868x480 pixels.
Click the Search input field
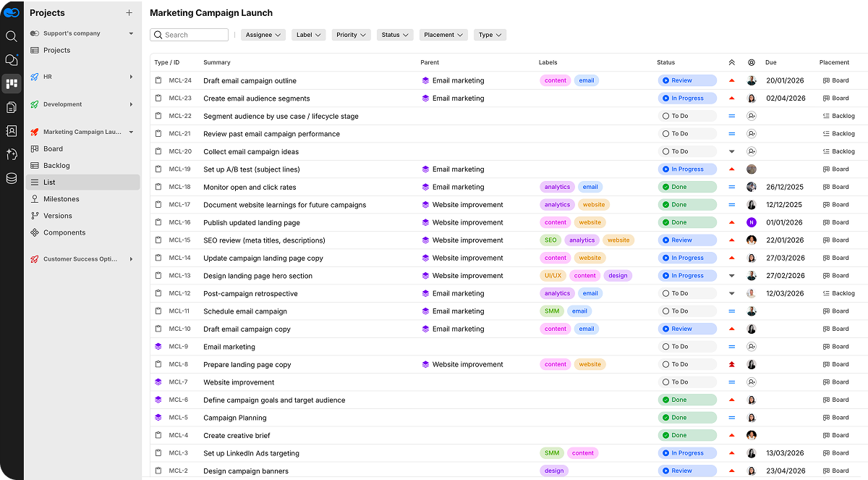click(x=190, y=35)
